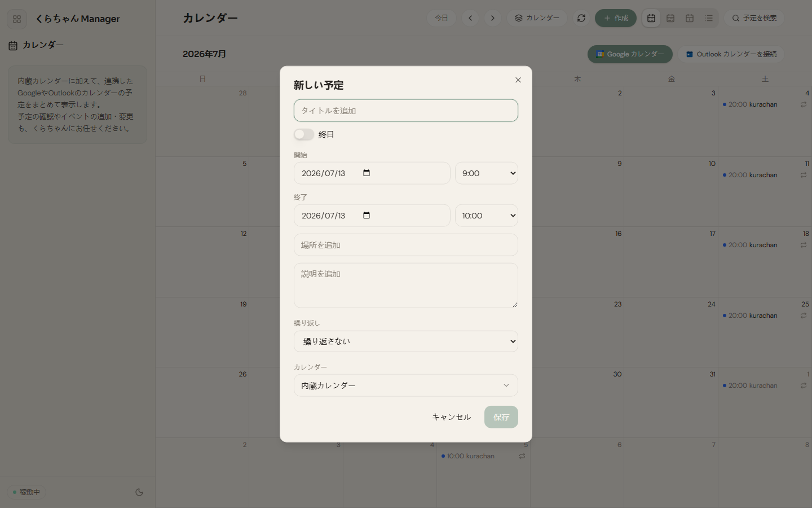Click the Google カレンダー button
Image resolution: width=812 pixels, height=508 pixels.
tap(630, 54)
